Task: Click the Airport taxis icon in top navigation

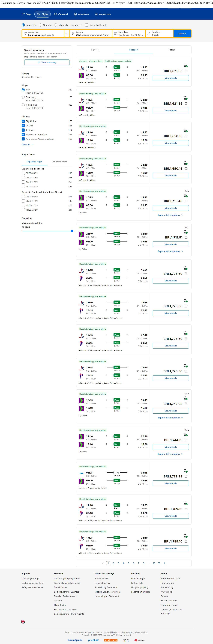Action: [x=96, y=14]
